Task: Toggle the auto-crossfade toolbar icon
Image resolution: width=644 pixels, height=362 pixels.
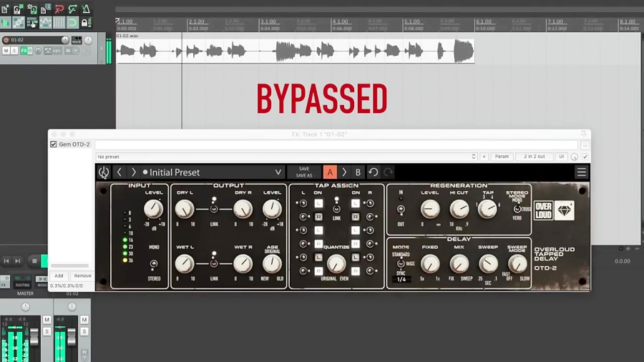Action: click(x=5, y=22)
